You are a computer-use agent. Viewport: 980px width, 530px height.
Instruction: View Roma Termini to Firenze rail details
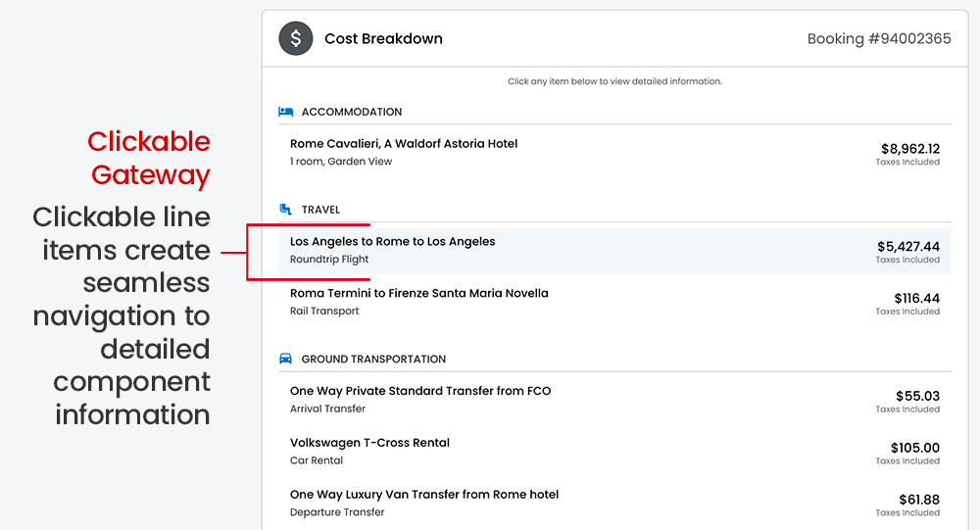click(x=418, y=294)
